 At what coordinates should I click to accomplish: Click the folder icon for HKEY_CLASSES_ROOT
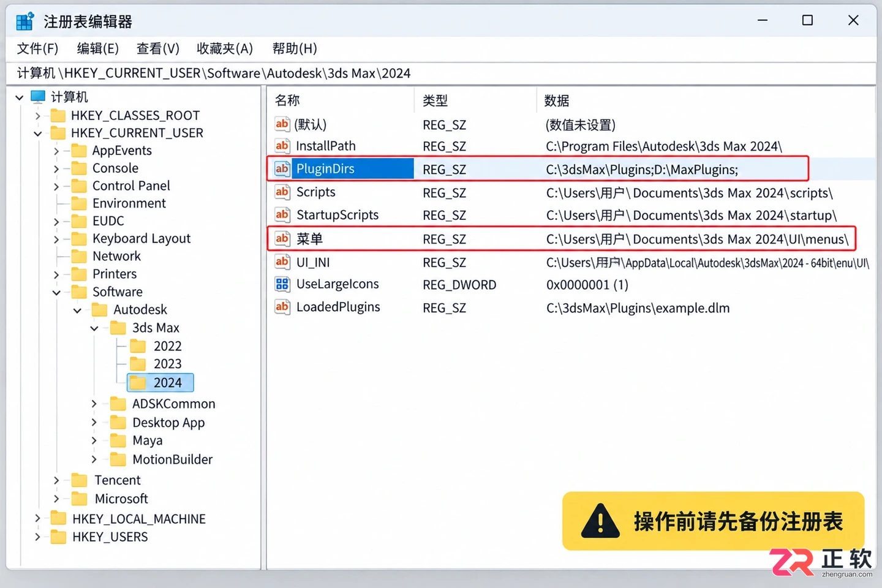point(58,115)
